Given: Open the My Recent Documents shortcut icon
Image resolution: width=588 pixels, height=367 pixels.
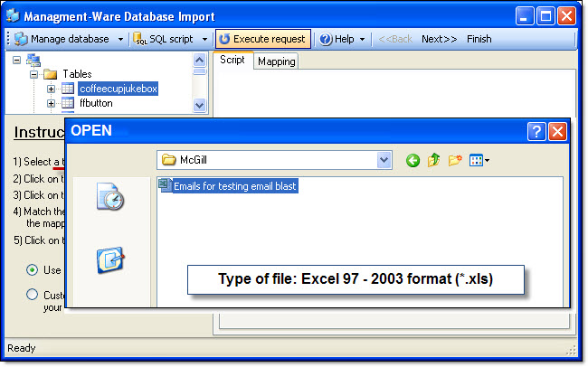Looking at the screenshot, I should [110, 196].
